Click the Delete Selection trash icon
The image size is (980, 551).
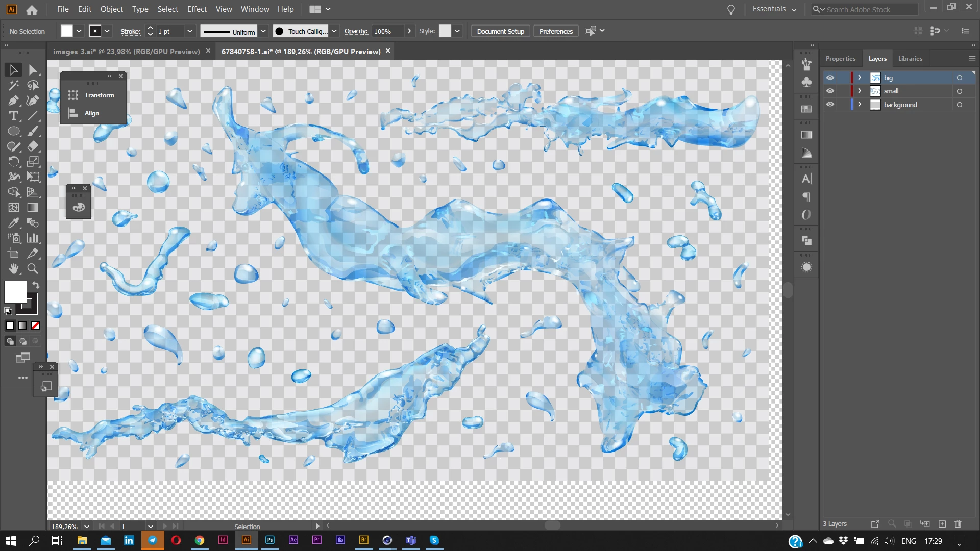[958, 524]
